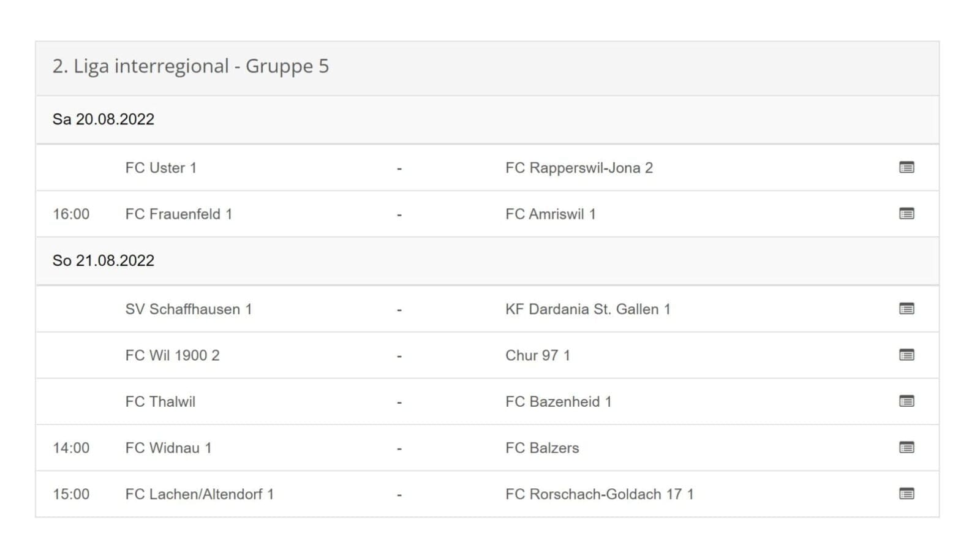Screen dimensions: 980x547
Task: Select FC Amriswil 1 team name
Action: [x=550, y=214]
